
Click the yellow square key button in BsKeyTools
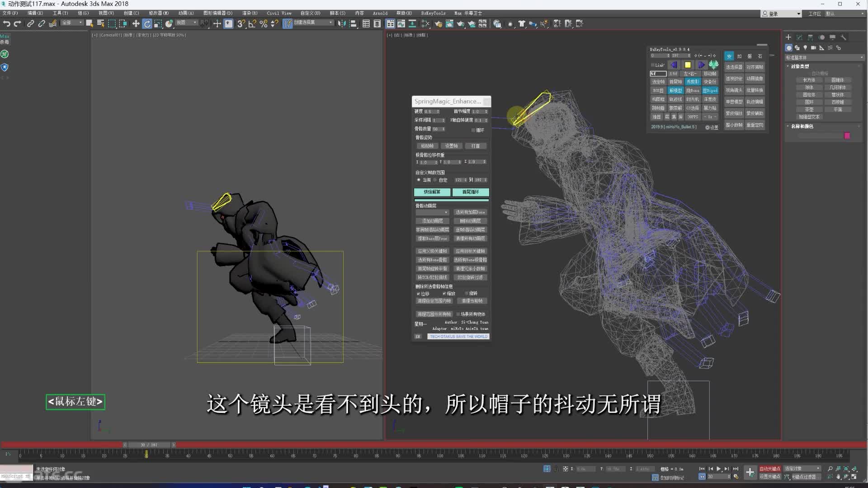pos(688,65)
